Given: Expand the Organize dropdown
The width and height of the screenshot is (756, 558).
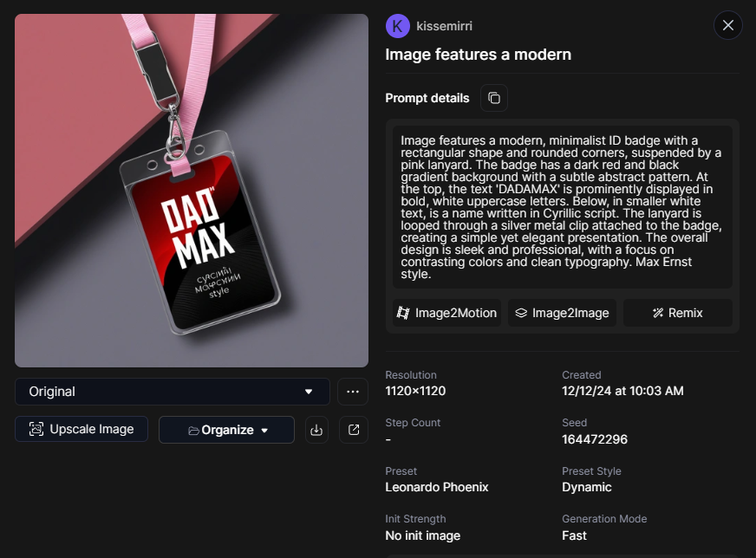Looking at the screenshot, I should (227, 430).
